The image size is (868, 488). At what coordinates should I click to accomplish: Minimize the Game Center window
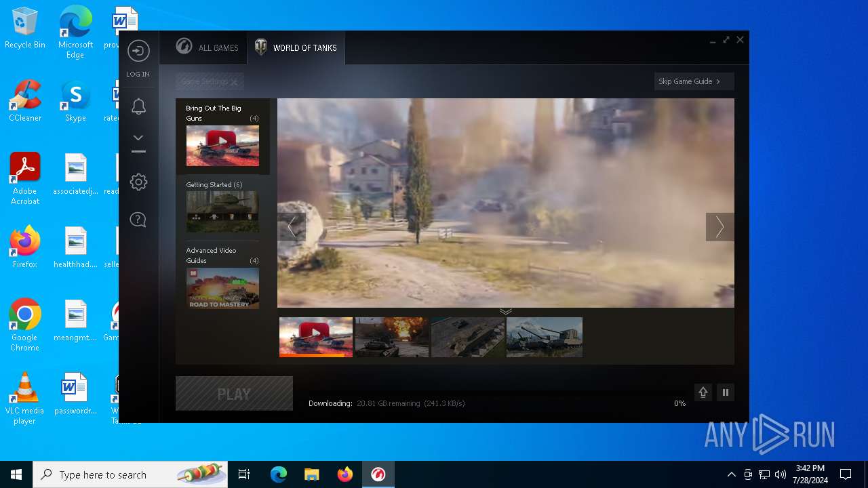[x=713, y=41]
